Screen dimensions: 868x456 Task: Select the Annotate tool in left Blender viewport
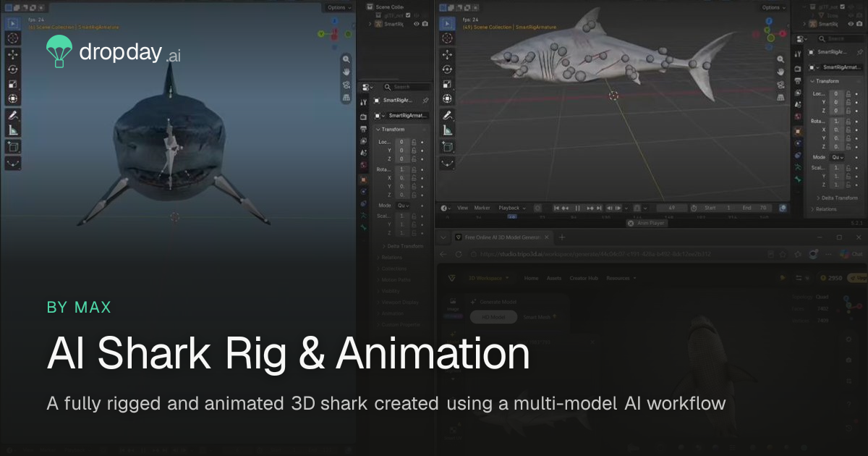point(13,116)
